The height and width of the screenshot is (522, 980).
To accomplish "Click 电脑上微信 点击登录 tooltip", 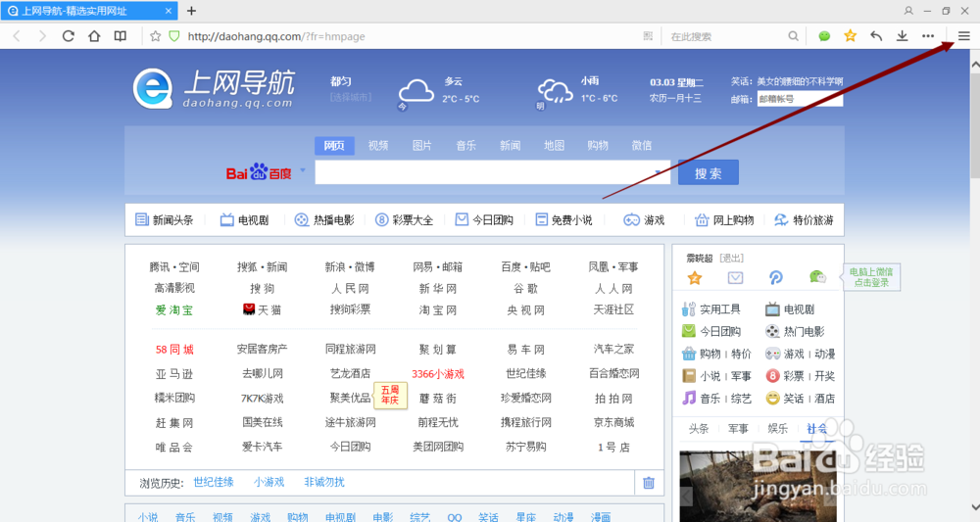I will click(871, 277).
